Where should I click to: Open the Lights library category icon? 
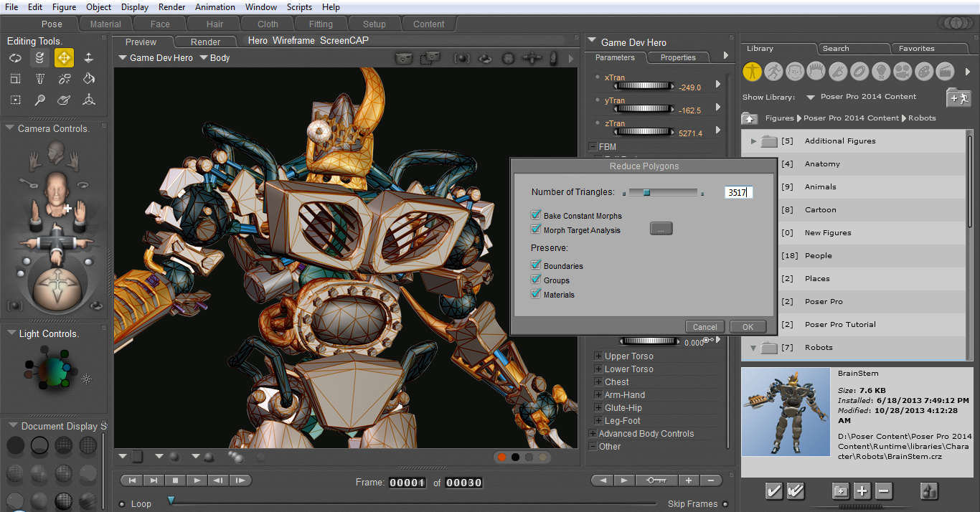(x=881, y=71)
